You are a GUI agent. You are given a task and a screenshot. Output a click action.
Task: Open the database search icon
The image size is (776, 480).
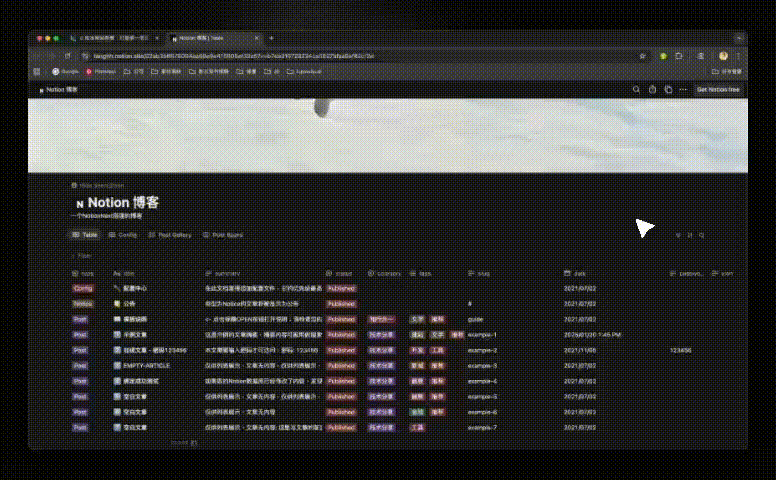pos(701,235)
